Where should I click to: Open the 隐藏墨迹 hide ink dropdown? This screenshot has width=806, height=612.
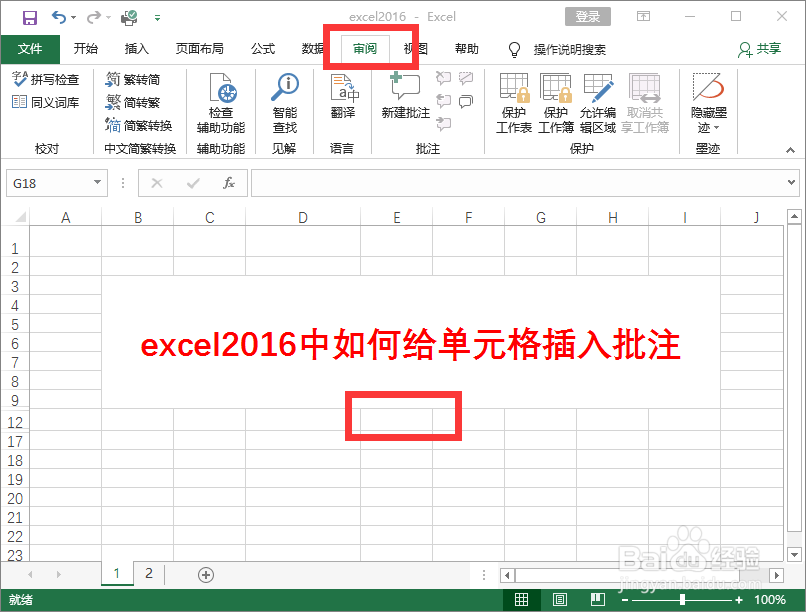[x=708, y=103]
